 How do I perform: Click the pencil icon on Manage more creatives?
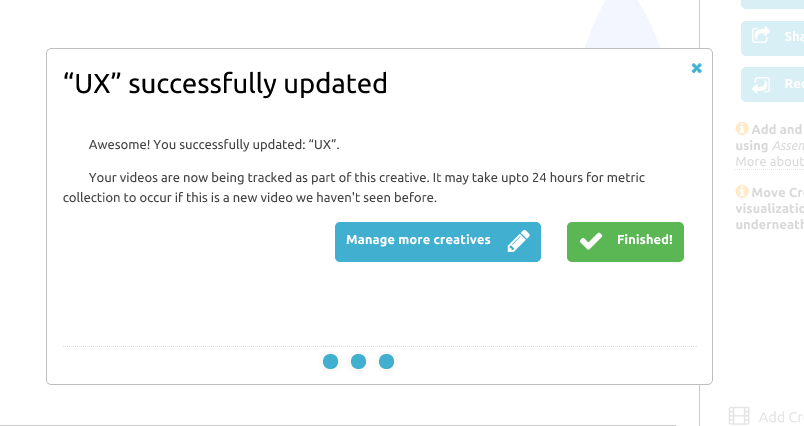(x=517, y=242)
